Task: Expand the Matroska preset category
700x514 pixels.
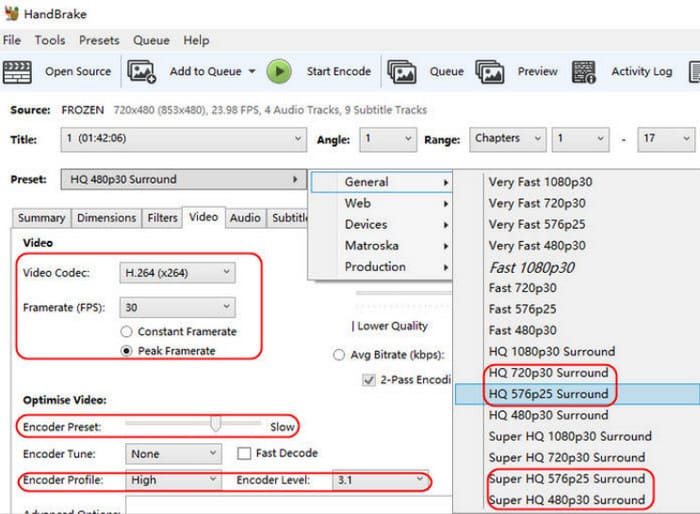Action: click(382, 246)
